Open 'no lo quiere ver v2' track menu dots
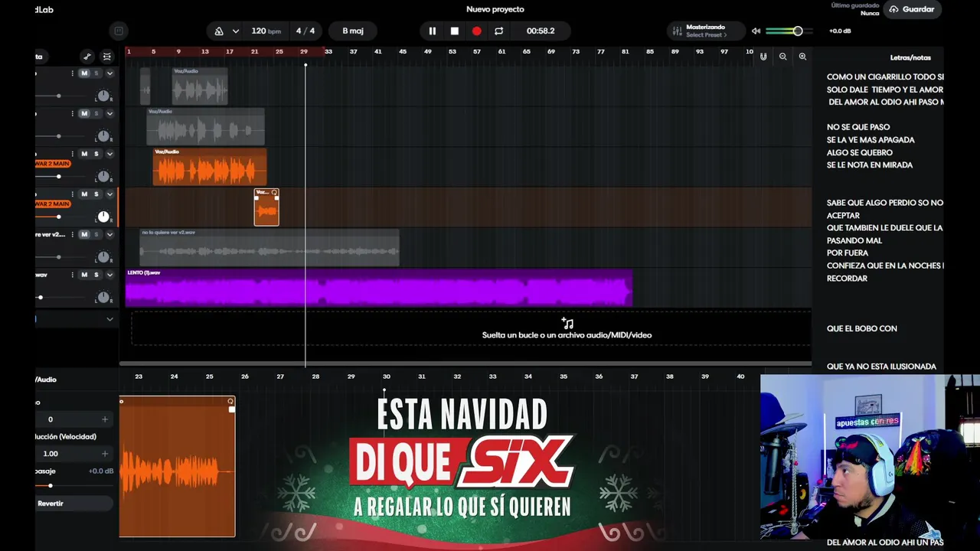 (x=73, y=234)
